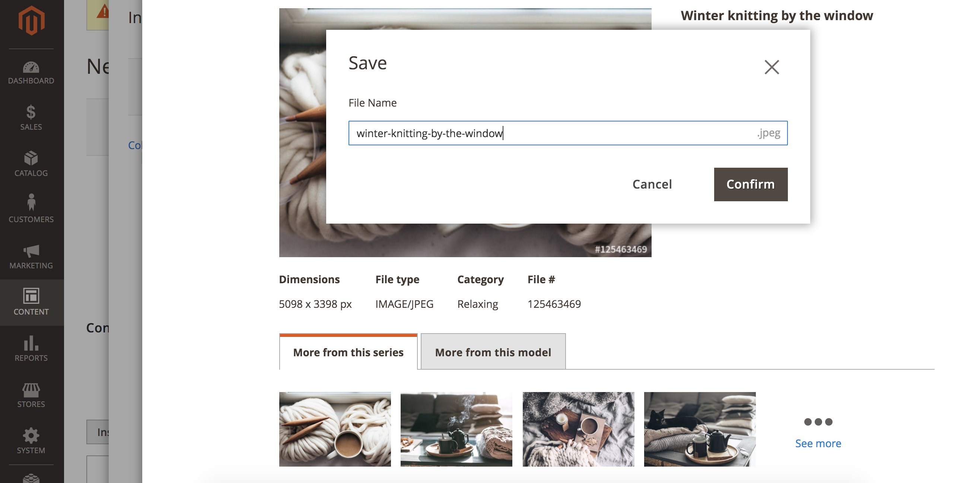Open the Magento logo home link
The width and height of the screenshot is (980, 483).
[31, 20]
